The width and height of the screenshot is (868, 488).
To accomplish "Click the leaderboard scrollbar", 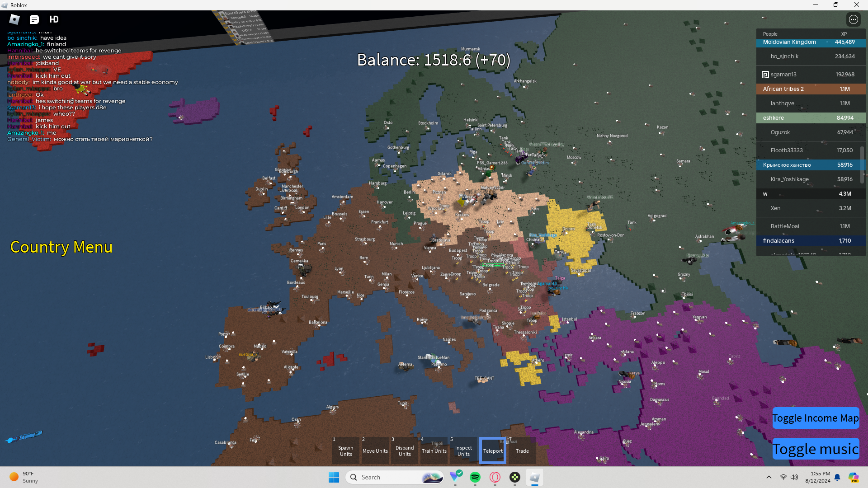I will pos(862,165).
